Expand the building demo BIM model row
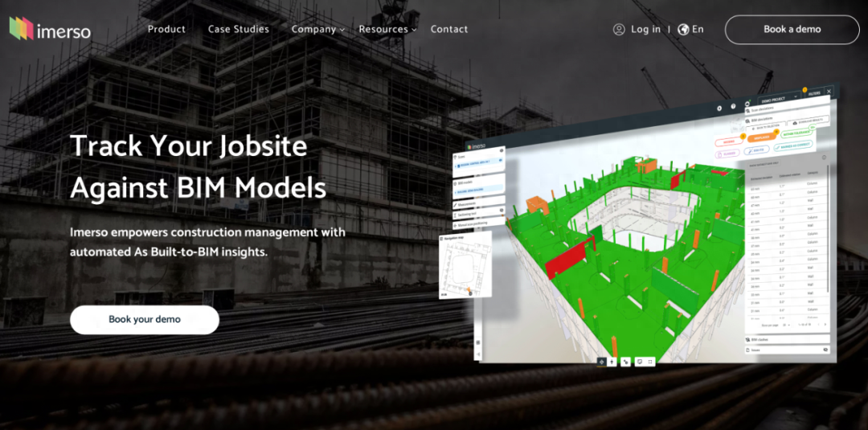The width and height of the screenshot is (868, 430). [456, 193]
